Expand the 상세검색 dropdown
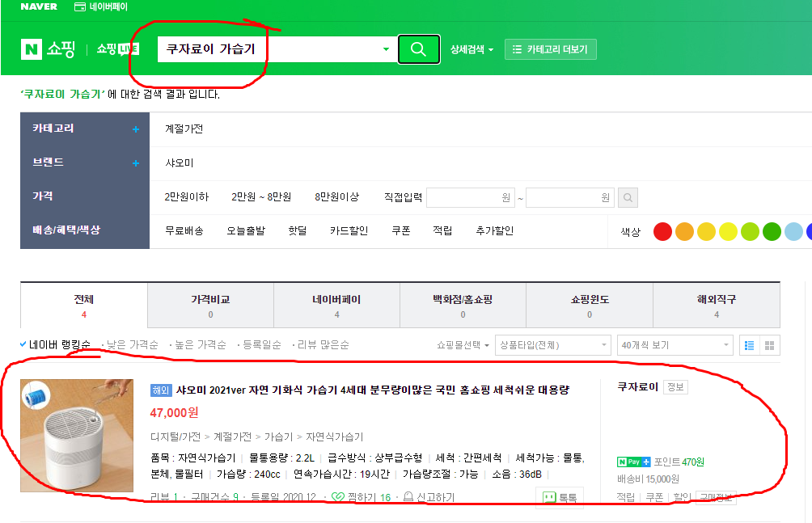This screenshot has height=523, width=812. (x=472, y=49)
